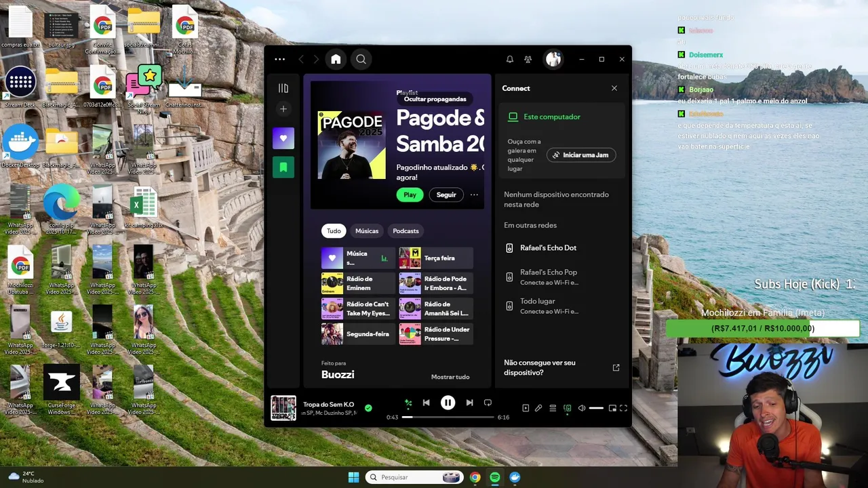Open Rádio de Pode Ir Embora tile

coord(435,283)
